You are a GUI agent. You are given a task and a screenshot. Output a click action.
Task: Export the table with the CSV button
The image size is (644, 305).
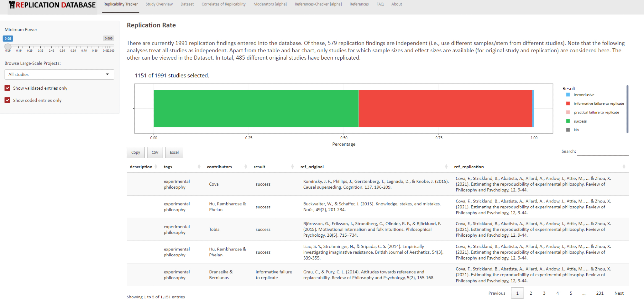pos(155,152)
